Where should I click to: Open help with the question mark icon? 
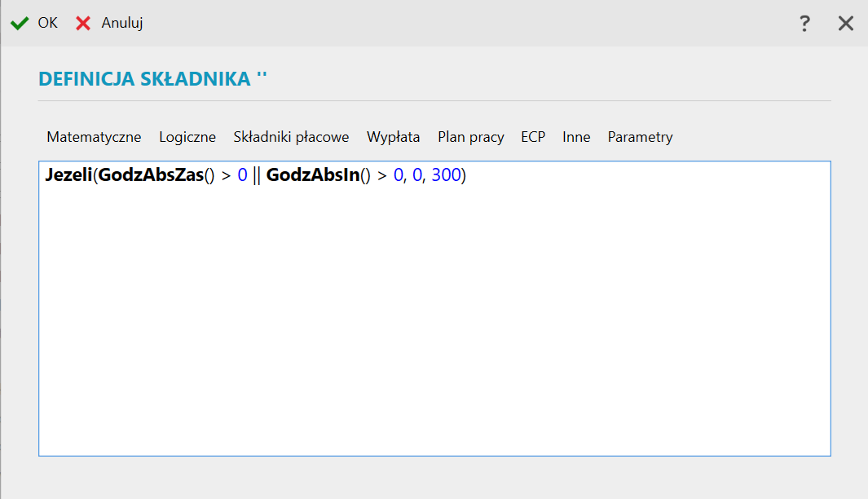pos(804,24)
